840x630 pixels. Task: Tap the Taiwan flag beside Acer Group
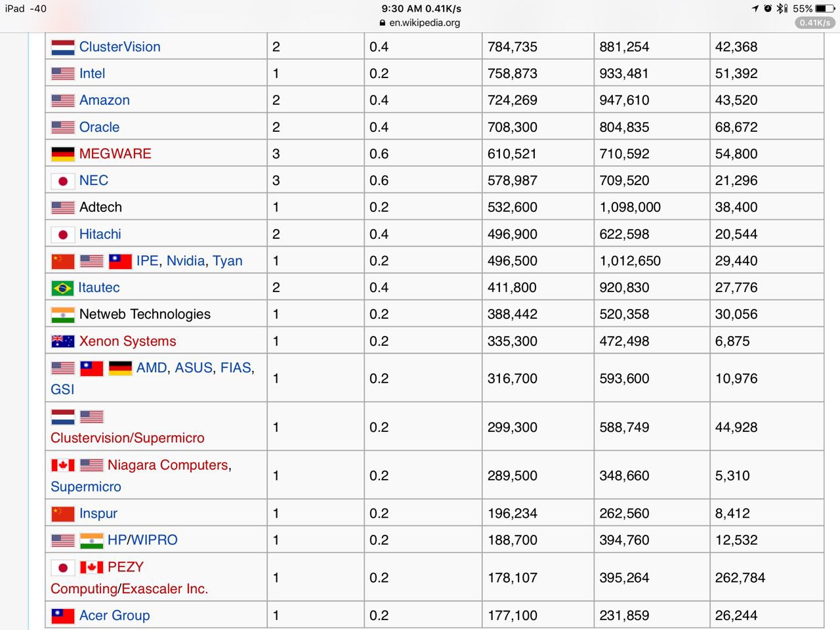(x=63, y=616)
